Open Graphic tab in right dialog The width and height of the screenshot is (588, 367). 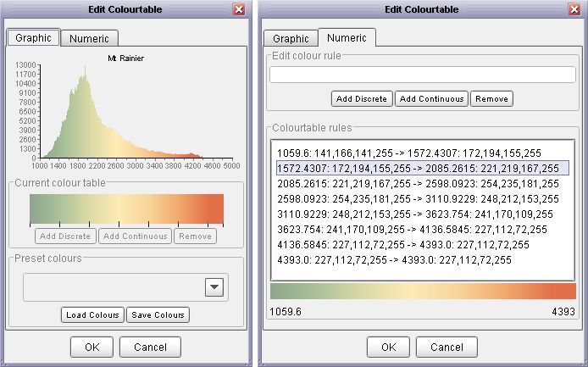click(x=291, y=38)
